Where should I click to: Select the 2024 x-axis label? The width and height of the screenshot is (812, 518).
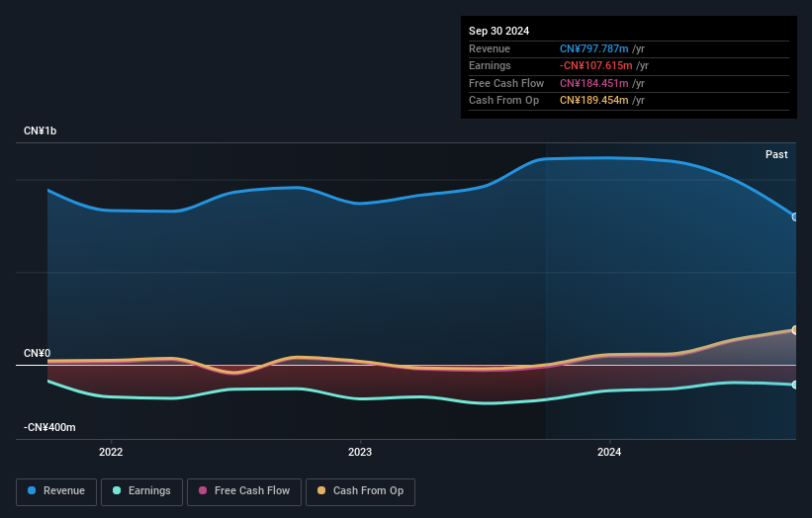(609, 452)
